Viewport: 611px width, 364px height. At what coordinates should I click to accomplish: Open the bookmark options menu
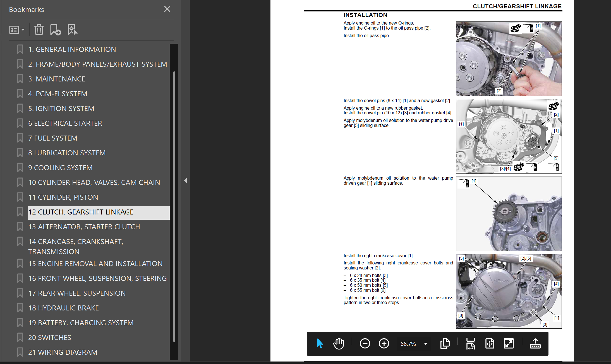[x=17, y=30]
